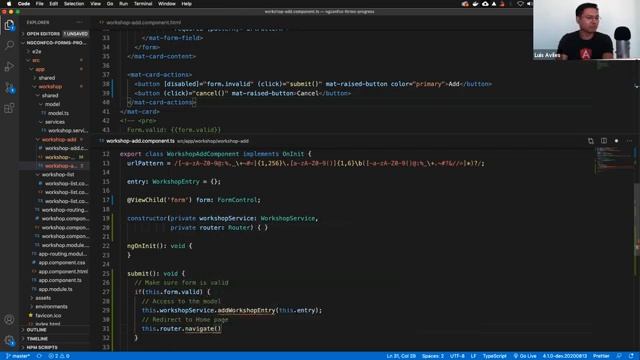Screen dimensions: 640x360
Task: Open the Run and Debug view
Action: [x=9, y=66]
